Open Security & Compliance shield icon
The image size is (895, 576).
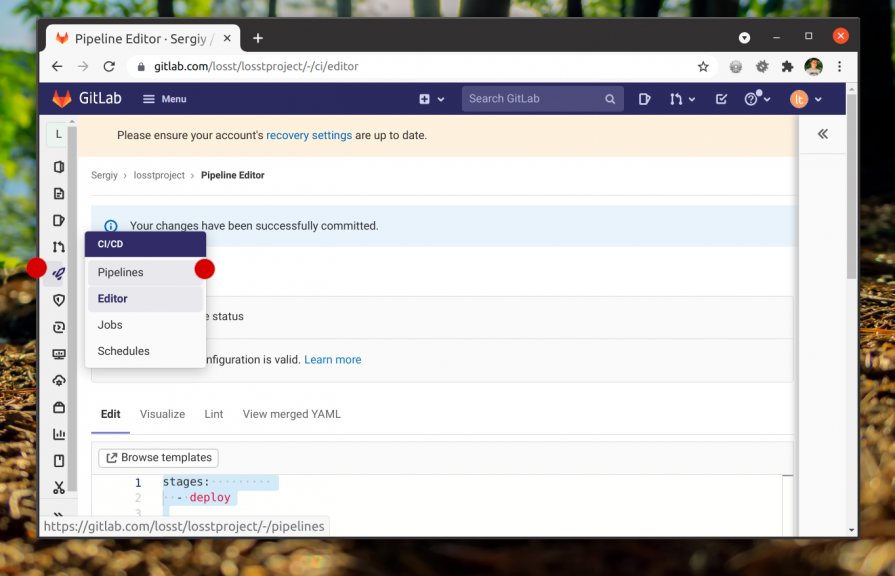(x=59, y=300)
